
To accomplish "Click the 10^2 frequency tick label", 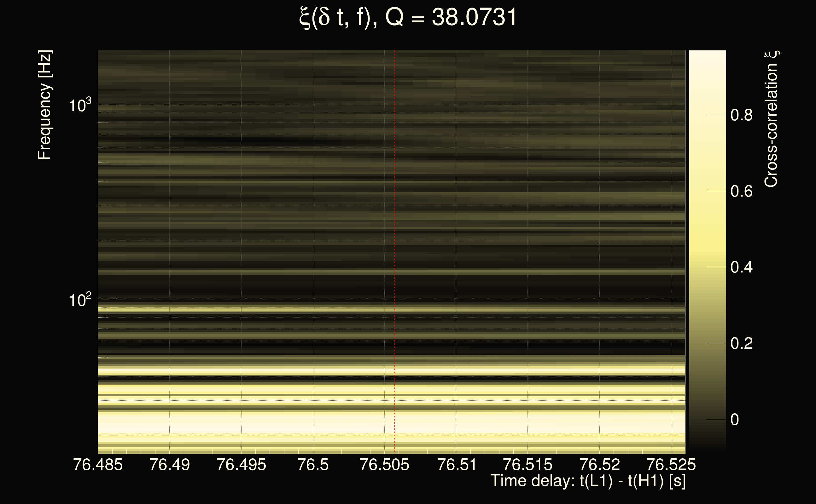I will 80,300.
